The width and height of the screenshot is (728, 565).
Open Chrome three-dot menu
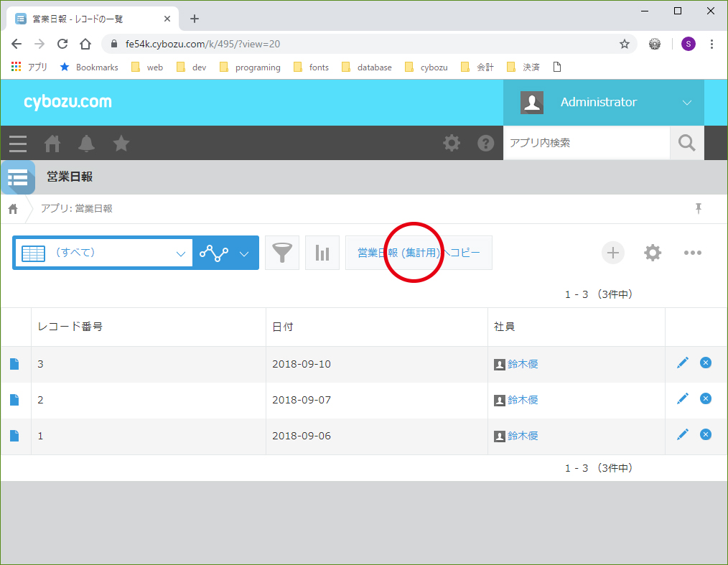coord(711,44)
